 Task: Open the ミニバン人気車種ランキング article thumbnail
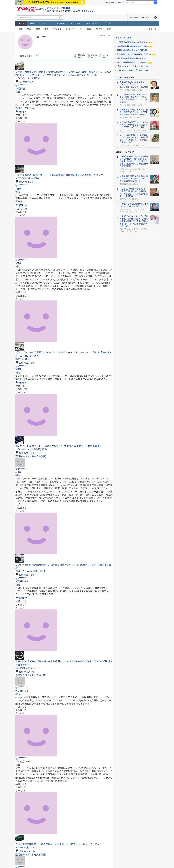[20, 346]
